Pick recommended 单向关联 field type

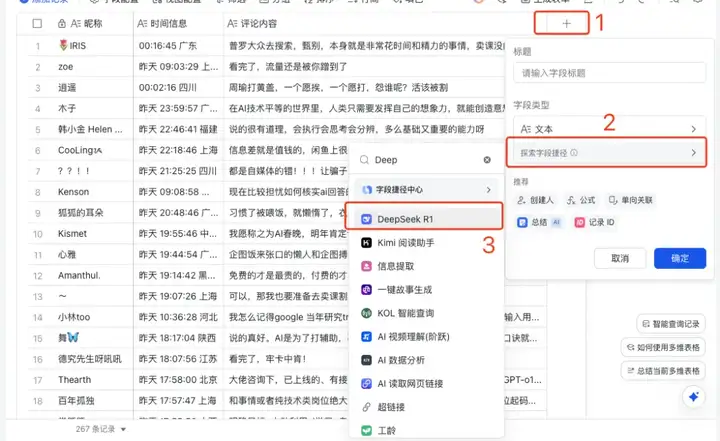coord(630,200)
